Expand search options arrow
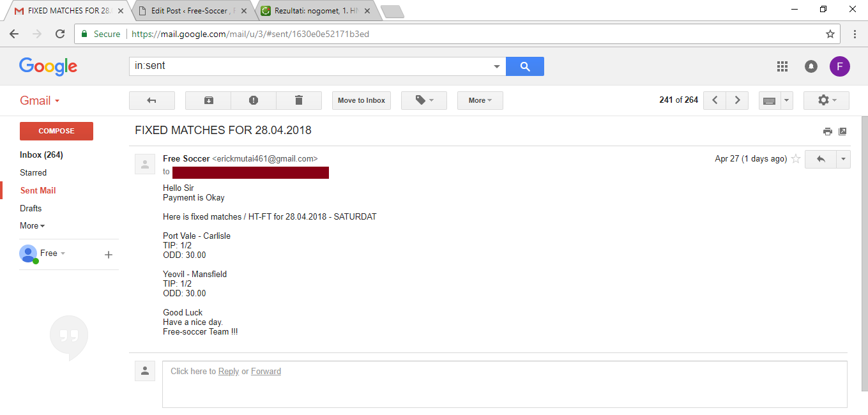Screen dimensions: 868x415 pos(497,66)
